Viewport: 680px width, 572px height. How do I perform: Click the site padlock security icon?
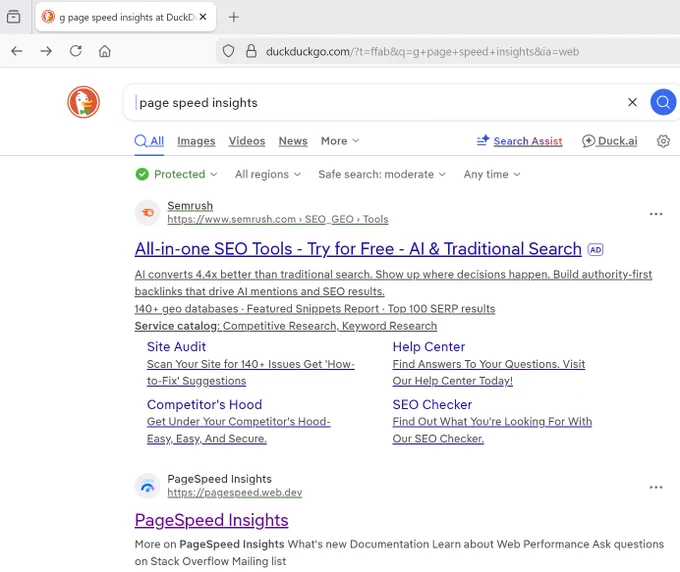pos(251,51)
